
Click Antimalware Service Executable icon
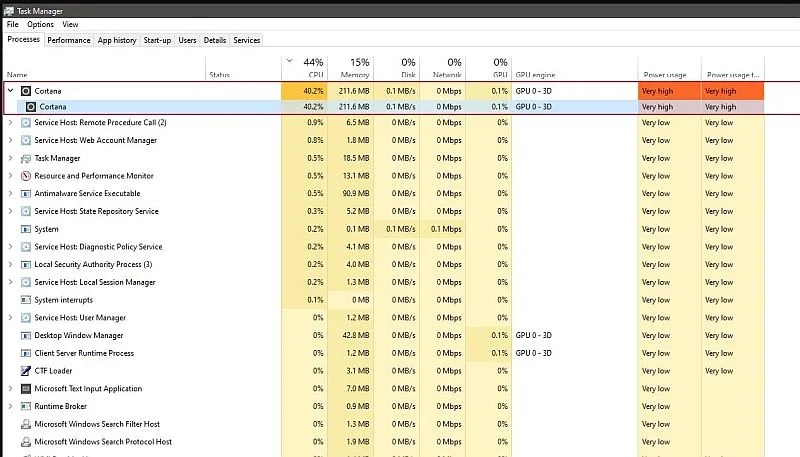click(x=26, y=193)
